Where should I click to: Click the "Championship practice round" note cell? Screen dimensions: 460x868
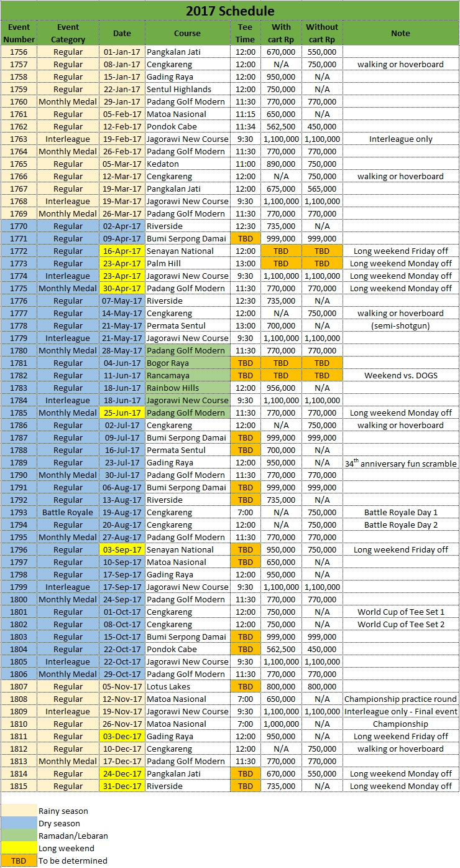(x=400, y=699)
